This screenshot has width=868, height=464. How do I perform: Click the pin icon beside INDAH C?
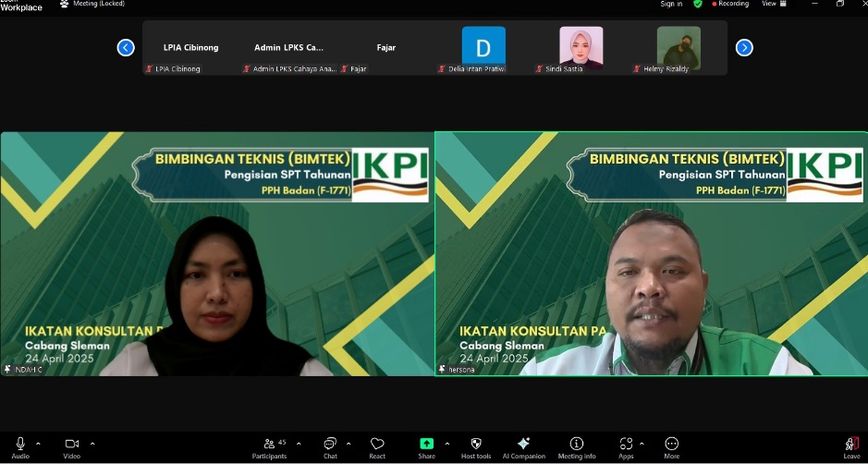(7, 369)
